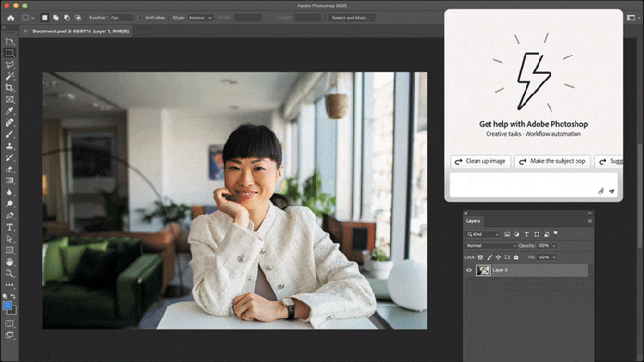Click the Home icon in options bar
The height and width of the screenshot is (362, 644).
coord(10,17)
